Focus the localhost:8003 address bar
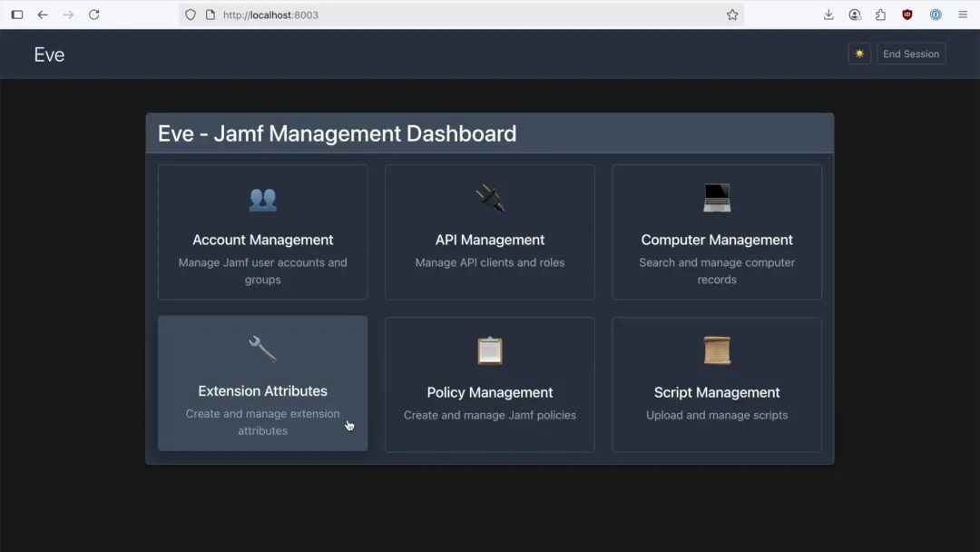 pos(463,15)
